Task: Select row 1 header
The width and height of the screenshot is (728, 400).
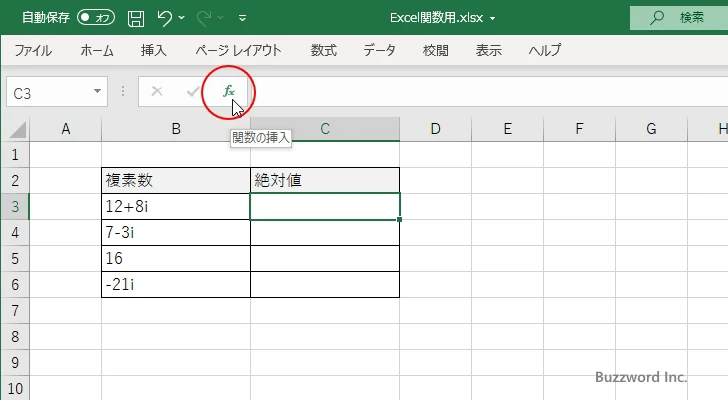Action: 15,155
